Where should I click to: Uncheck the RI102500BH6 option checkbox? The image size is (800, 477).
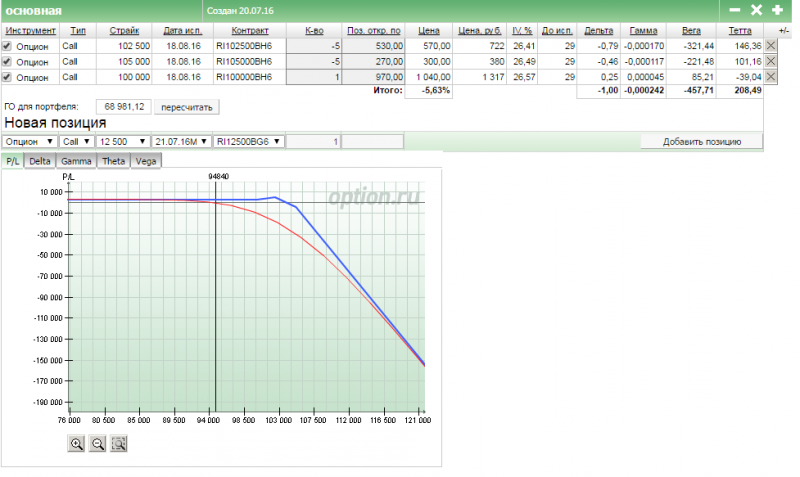pyautogui.click(x=7, y=46)
